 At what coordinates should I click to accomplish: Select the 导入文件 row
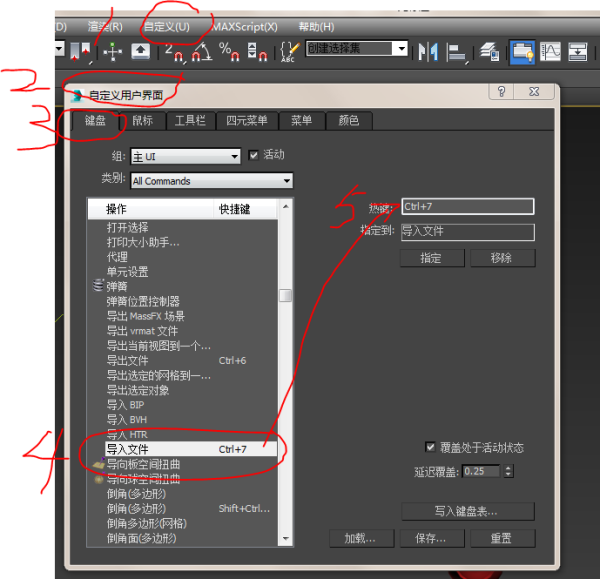[191, 449]
